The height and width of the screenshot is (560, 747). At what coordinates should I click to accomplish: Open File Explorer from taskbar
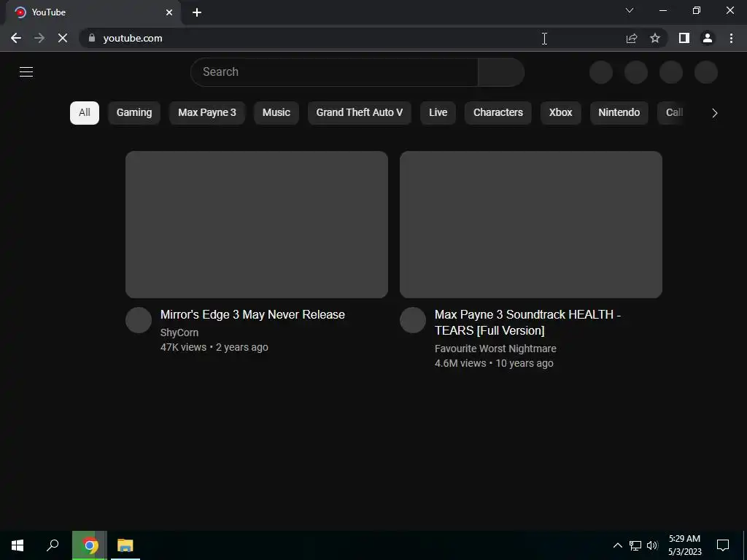[125, 545]
